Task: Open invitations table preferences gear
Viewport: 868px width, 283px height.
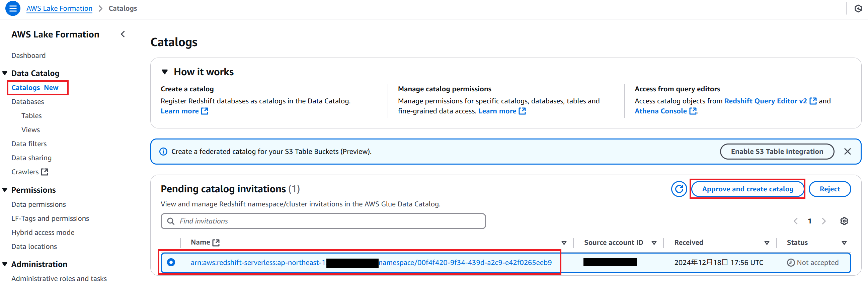Action: (844, 221)
